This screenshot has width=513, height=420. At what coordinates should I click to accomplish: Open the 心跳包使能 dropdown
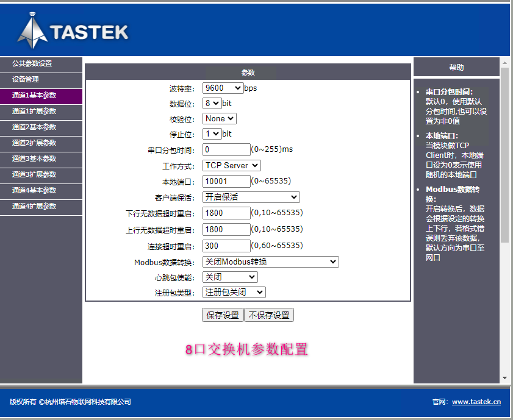pyautogui.click(x=230, y=277)
